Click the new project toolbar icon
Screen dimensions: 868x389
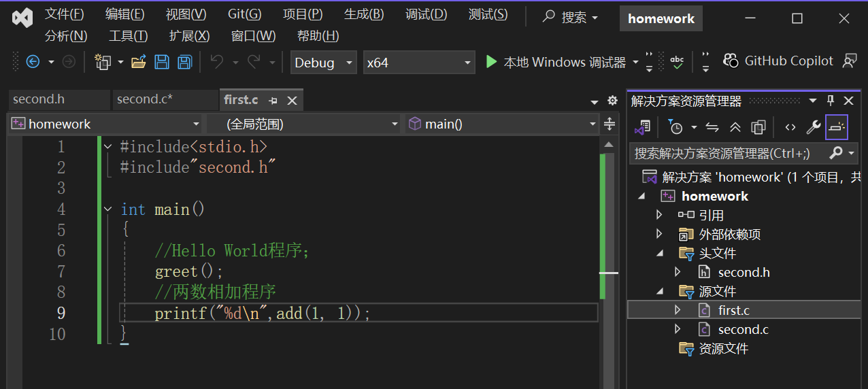103,63
